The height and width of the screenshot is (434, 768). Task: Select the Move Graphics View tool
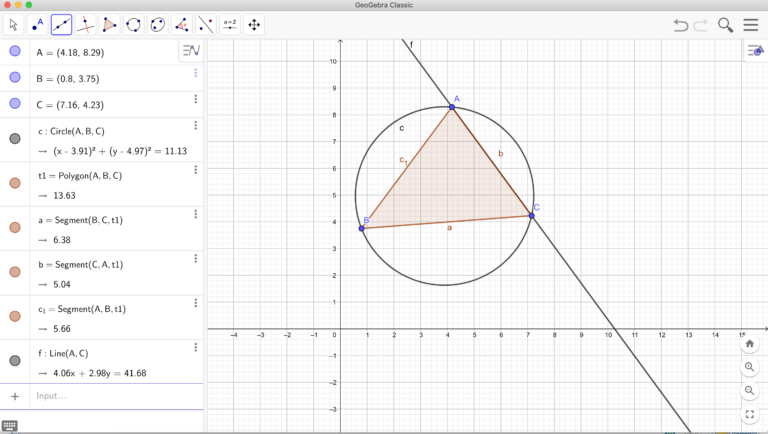(254, 25)
